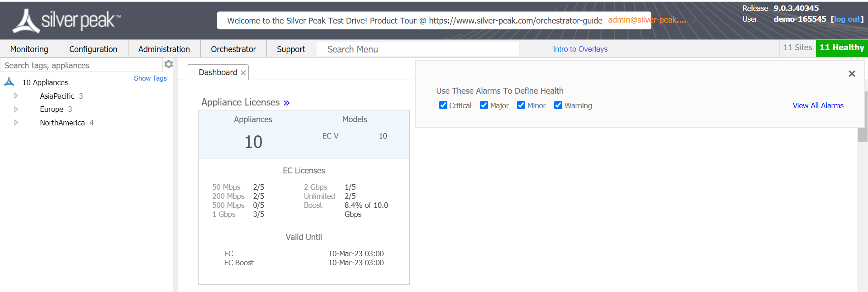Image resolution: width=868 pixels, height=292 pixels.
Task: Toggle the Minor alarm checkbox
Action: point(521,105)
